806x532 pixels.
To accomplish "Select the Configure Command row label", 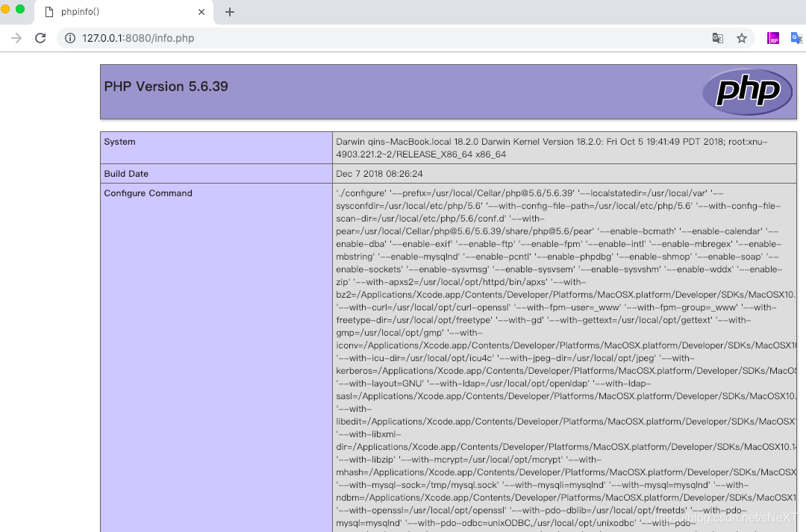I will [148, 193].
